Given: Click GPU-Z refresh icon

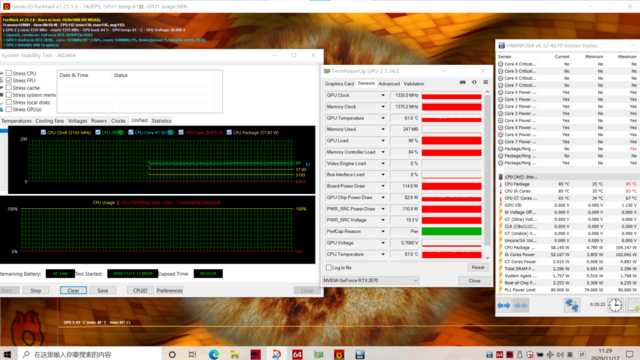Looking at the screenshot, I should tap(474, 82).
